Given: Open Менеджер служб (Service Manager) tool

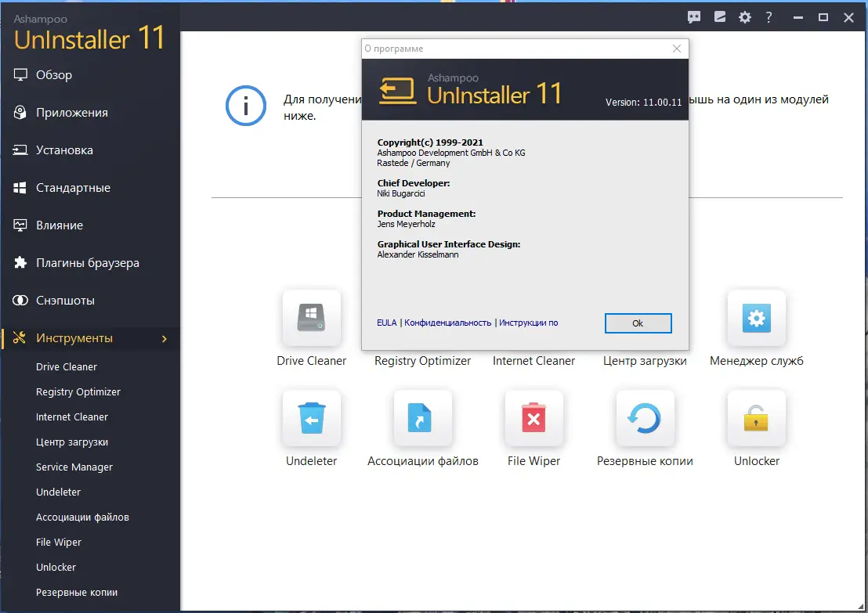Looking at the screenshot, I should coord(755,319).
